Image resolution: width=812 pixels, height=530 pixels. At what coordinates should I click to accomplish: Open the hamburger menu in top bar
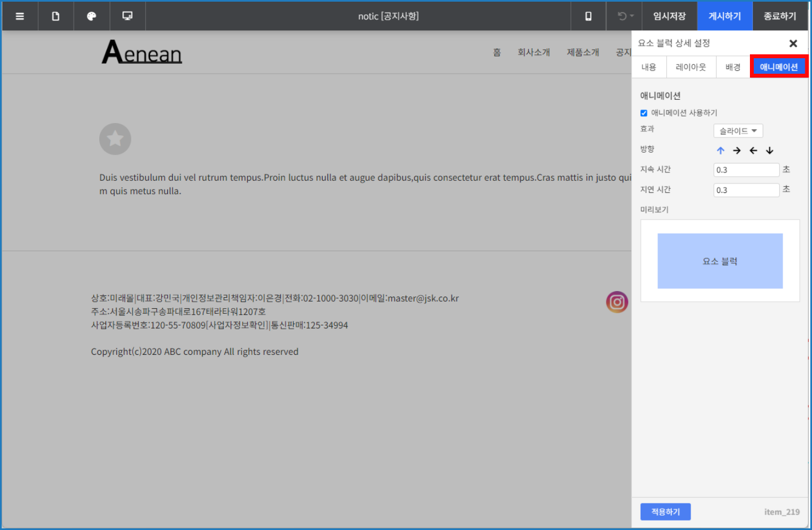point(20,16)
